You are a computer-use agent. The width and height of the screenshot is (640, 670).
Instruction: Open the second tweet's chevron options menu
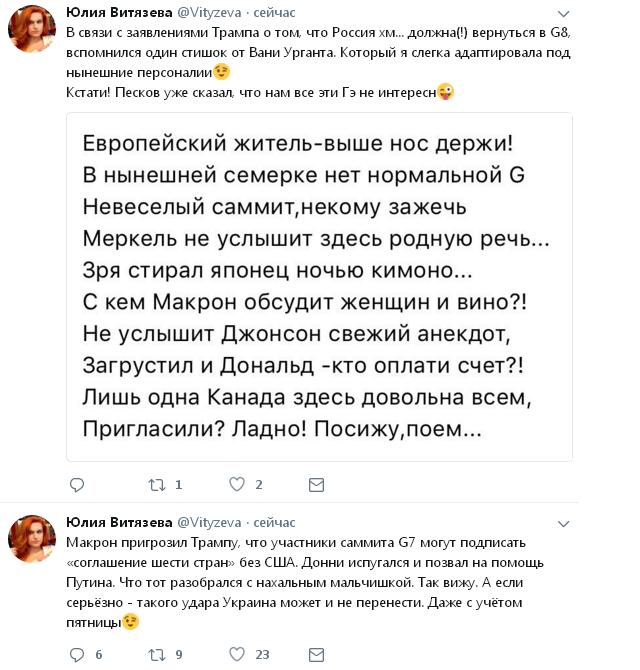(564, 524)
